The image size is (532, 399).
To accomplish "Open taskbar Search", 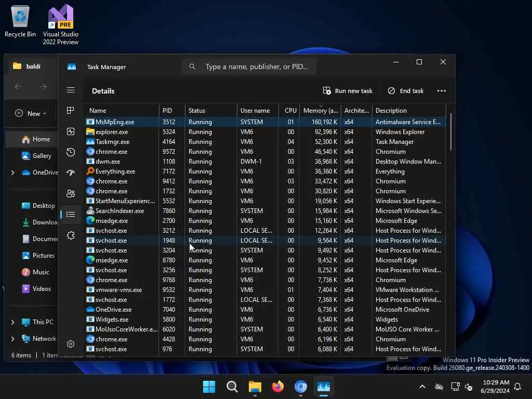I will click(x=232, y=387).
